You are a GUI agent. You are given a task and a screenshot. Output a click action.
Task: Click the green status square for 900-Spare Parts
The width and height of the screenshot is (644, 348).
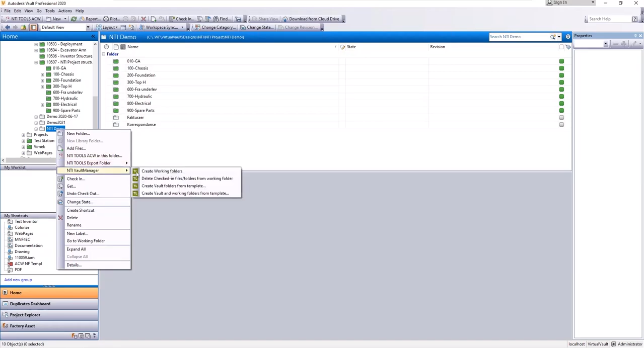tap(561, 111)
